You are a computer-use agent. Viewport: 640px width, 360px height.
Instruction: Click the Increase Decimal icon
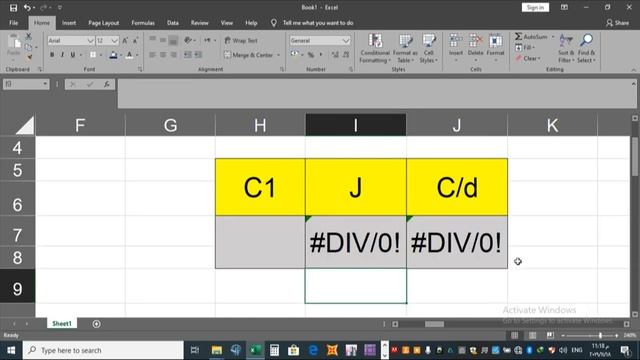335,55
